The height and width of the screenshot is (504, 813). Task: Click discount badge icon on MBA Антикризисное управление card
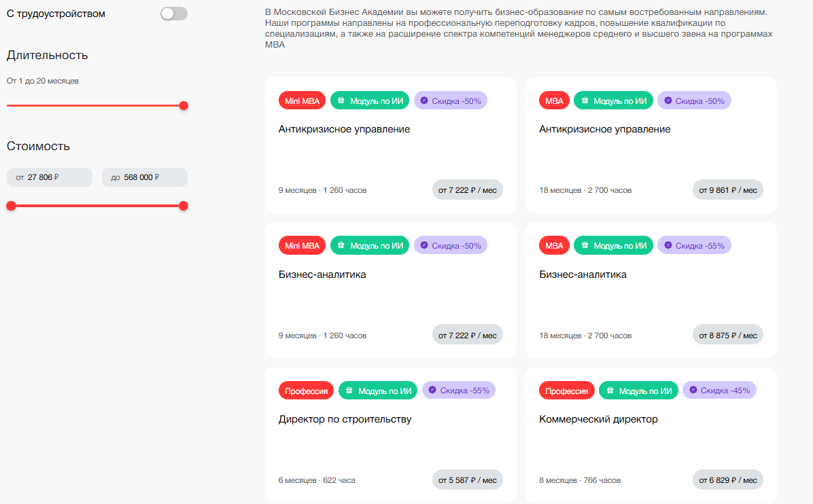click(x=668, y=101)
